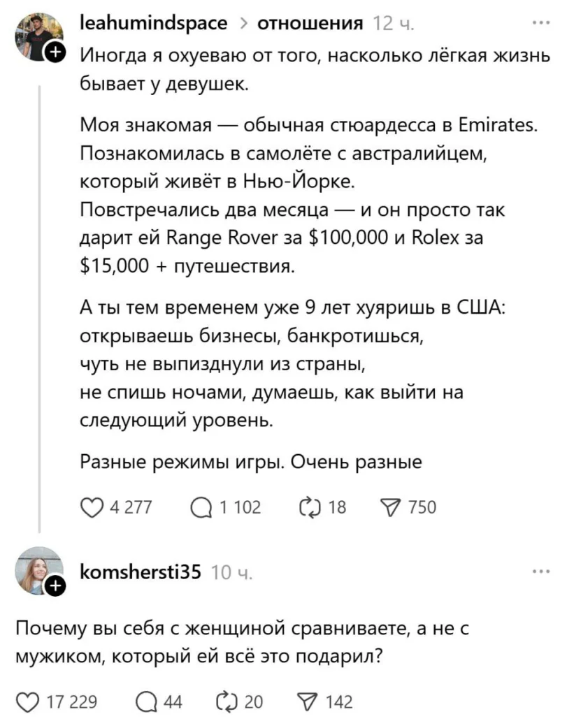567x728 pixels.
Task: Like the reply from komshersti35
Action: (x=27, y=703)
